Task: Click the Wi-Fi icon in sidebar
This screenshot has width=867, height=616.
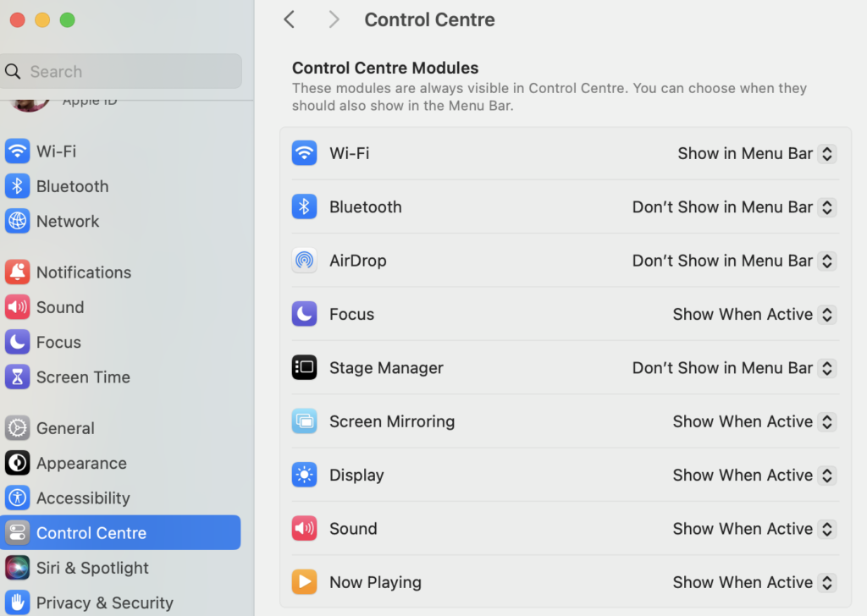Action: point(17,151)
